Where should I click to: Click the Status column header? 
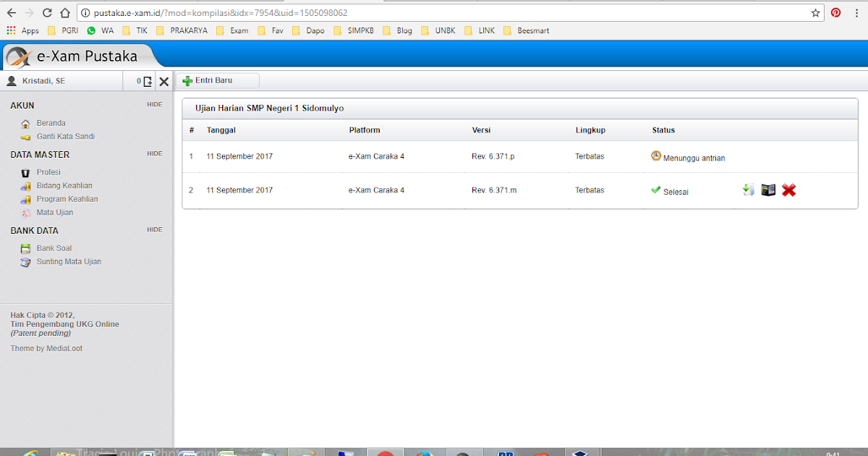663,130
